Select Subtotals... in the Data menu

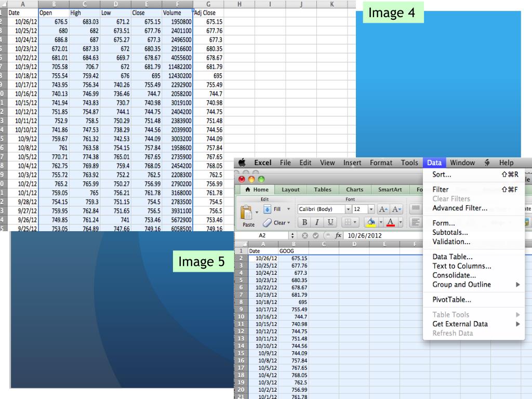click(x=474, y=232)
